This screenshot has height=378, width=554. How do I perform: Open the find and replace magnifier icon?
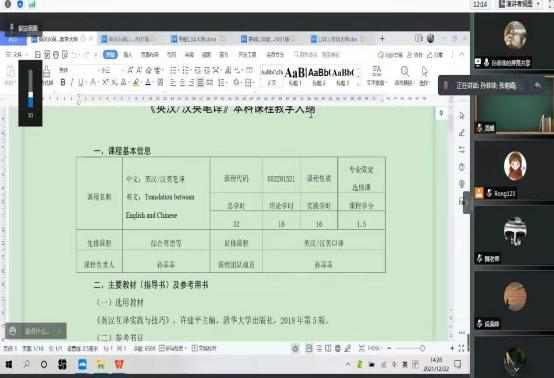pos(405,72)
